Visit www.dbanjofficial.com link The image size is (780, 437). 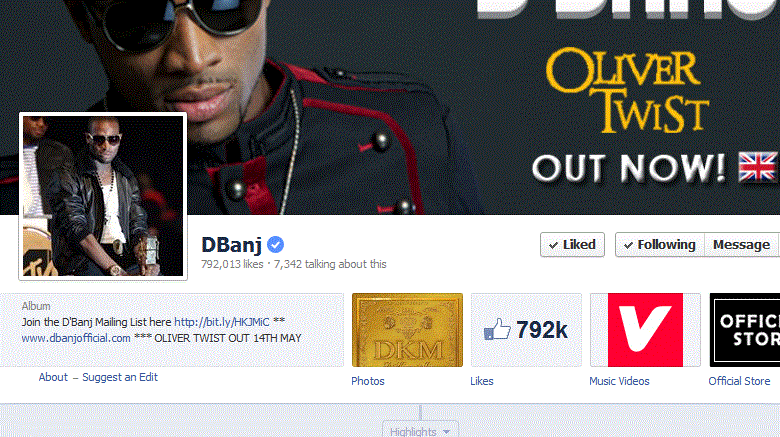pyautogui.click(x=76, y=338)
